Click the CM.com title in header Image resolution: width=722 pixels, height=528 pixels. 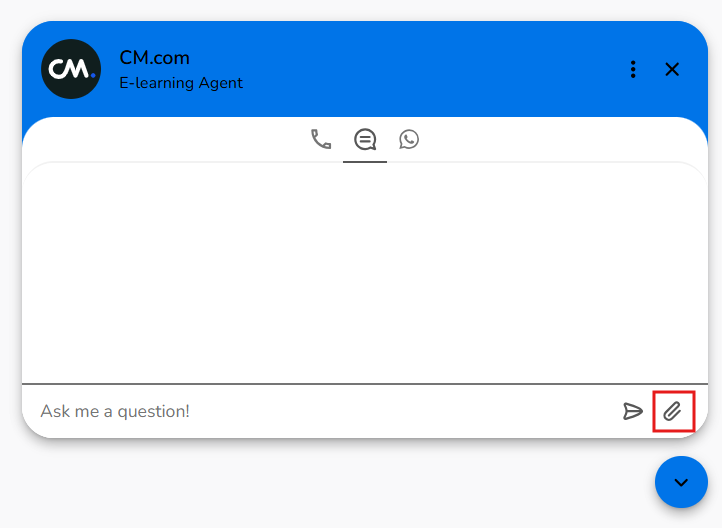154,58
